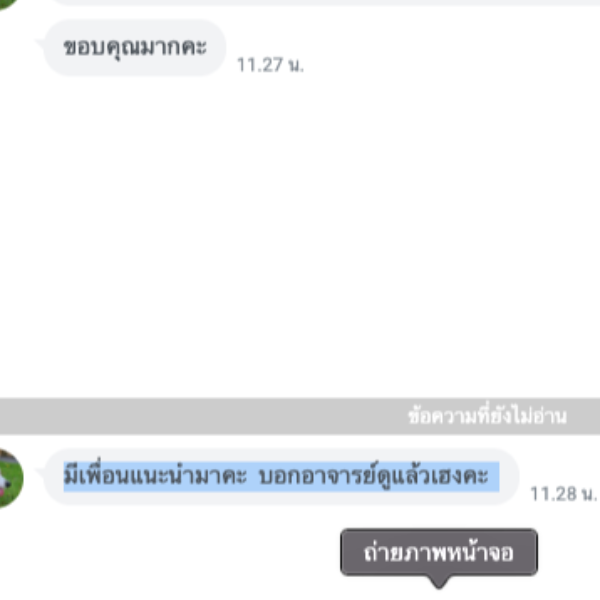
Task: Click the word ขอบคุณ in first bubble
Action: (x=96, y=48)
